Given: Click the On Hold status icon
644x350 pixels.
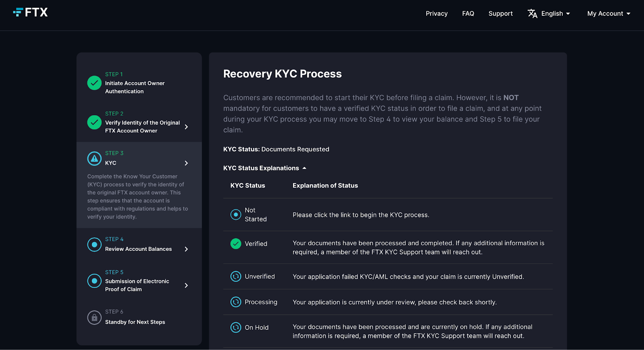Looking at the screenshot, I should tap(236, 327).
